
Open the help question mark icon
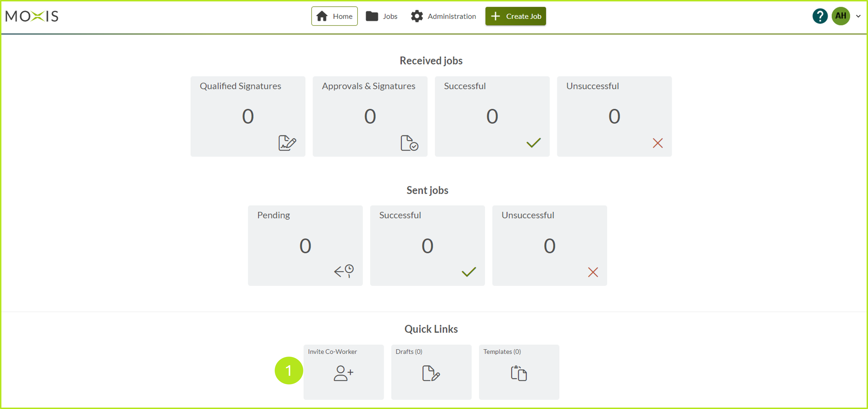pos(820,16)
